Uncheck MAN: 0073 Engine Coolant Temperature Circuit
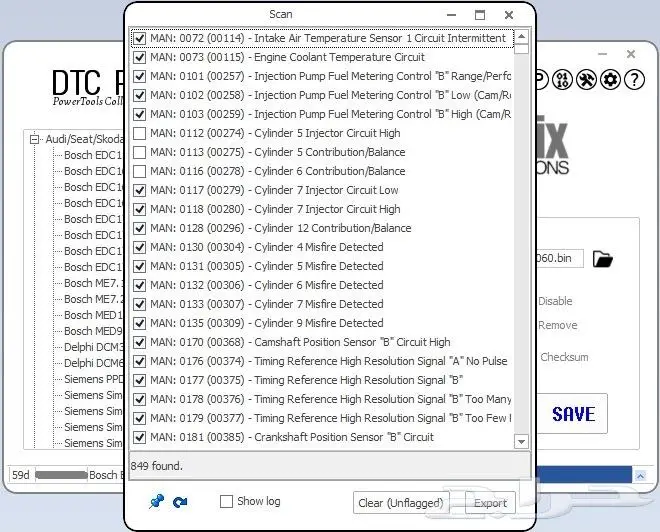Screen dimensions: 660x532 pyautogui.click(x=140, y=57)
